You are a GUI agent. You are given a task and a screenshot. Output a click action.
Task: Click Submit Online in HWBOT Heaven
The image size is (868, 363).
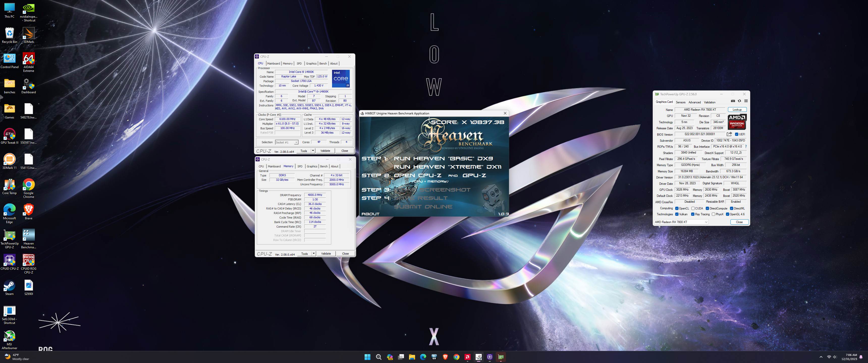(423, 206)
